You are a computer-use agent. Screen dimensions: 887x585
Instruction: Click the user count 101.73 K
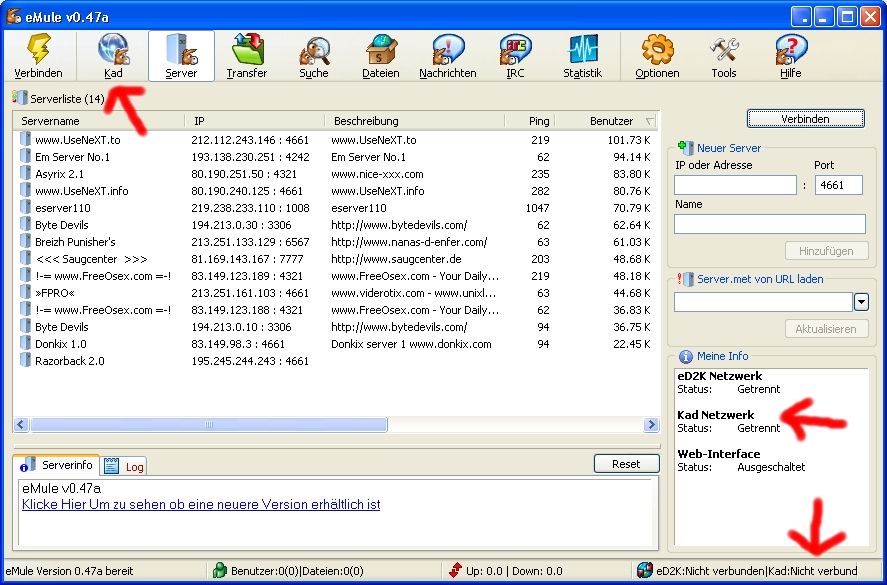coord(629,140)
